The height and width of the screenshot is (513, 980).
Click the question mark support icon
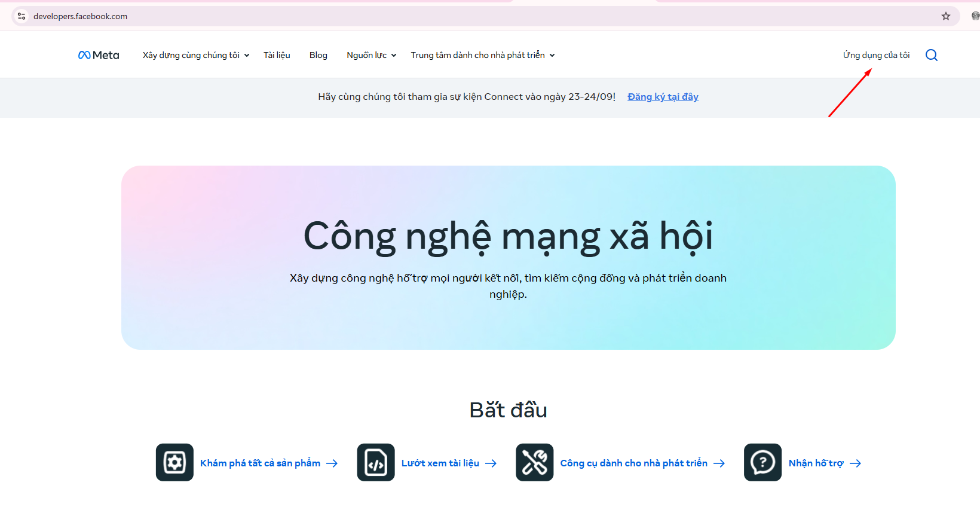click(x=762, y=462)
